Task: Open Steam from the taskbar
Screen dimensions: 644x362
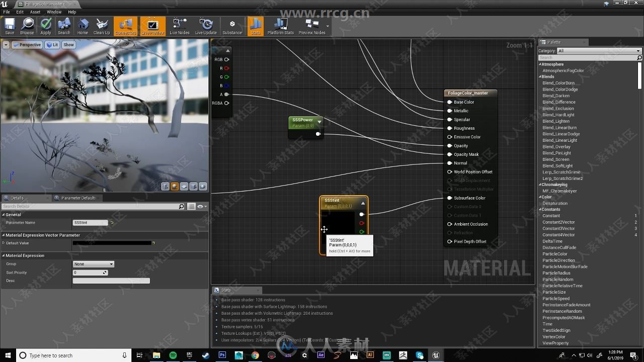Action: [x=206, y=355]
